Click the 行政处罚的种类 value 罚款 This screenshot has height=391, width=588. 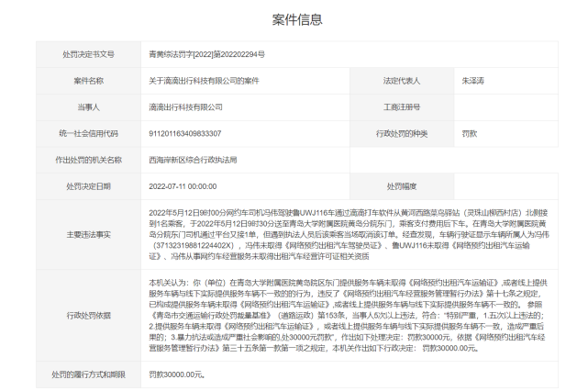470,133
